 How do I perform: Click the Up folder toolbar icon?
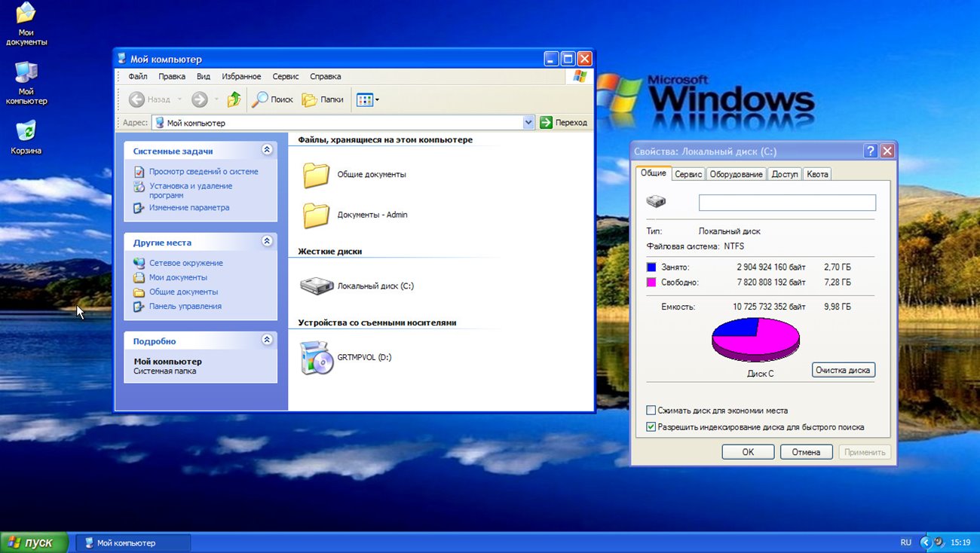click(x=234, y=99)
